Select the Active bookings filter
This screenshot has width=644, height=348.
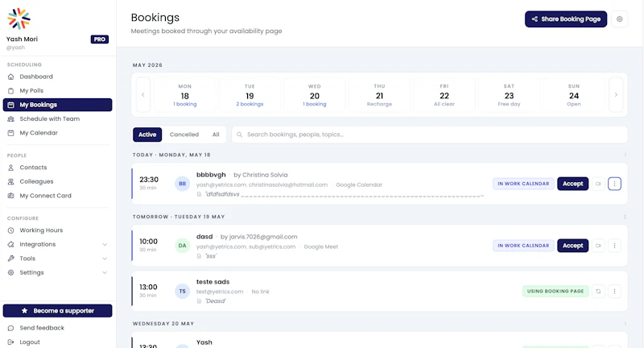click(x=147, y=135)
